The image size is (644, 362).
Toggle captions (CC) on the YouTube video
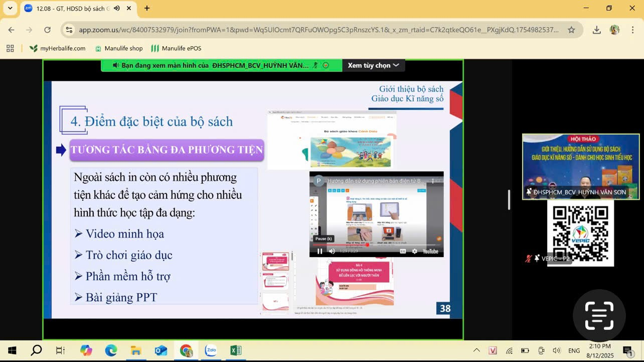(402, 252)
